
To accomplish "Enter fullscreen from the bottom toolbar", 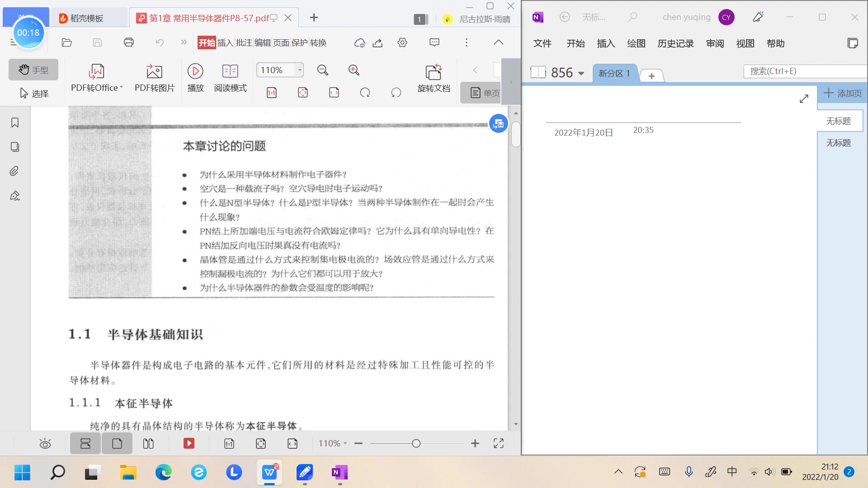I will click(x=498, y=443).
